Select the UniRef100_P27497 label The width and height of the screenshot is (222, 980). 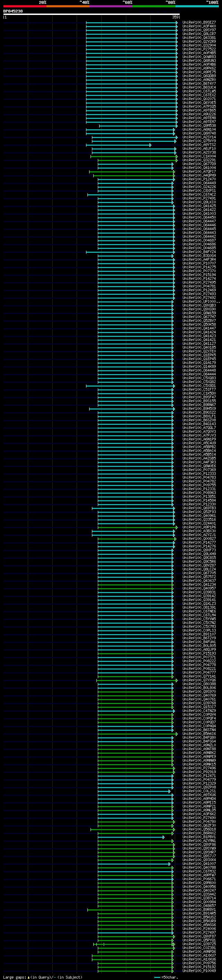[199, 933]
